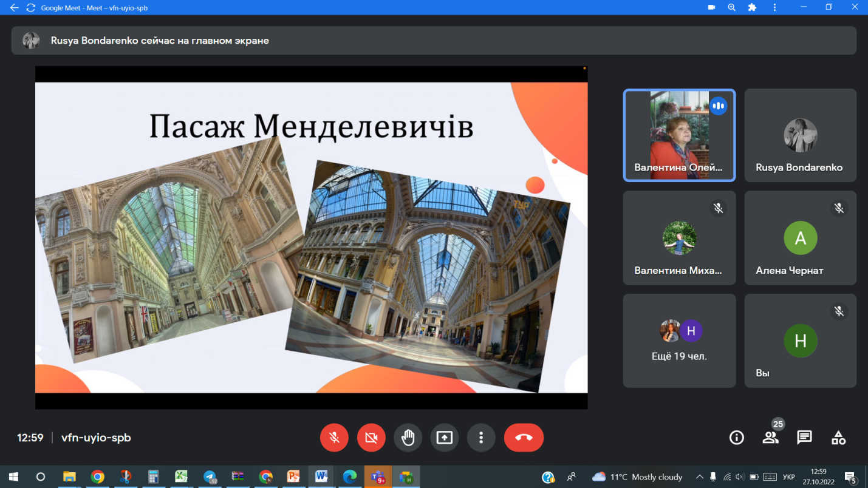Expand the 'Ещё 19 чел.' tile
The image size is (868, 488).
click(x=679, y=341)
